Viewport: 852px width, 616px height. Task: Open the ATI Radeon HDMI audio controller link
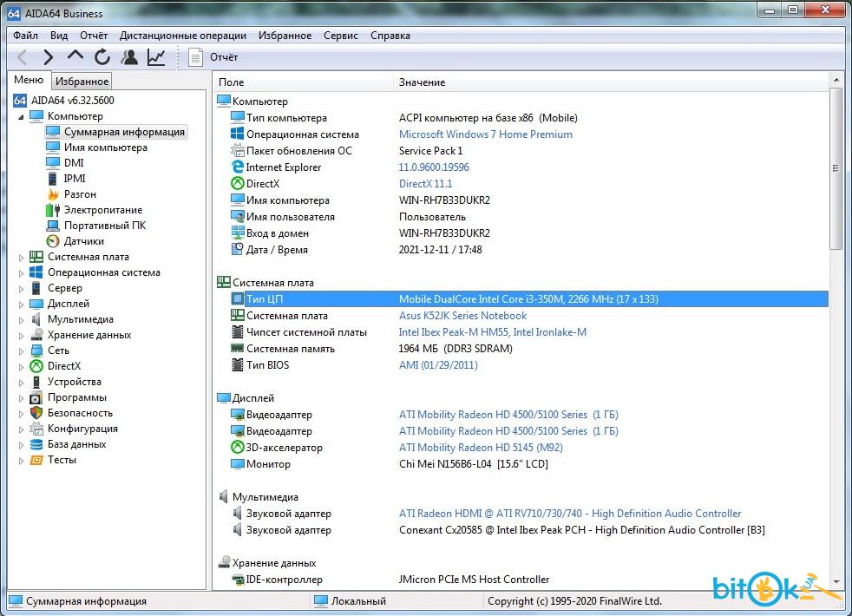(x=570, y=514)
